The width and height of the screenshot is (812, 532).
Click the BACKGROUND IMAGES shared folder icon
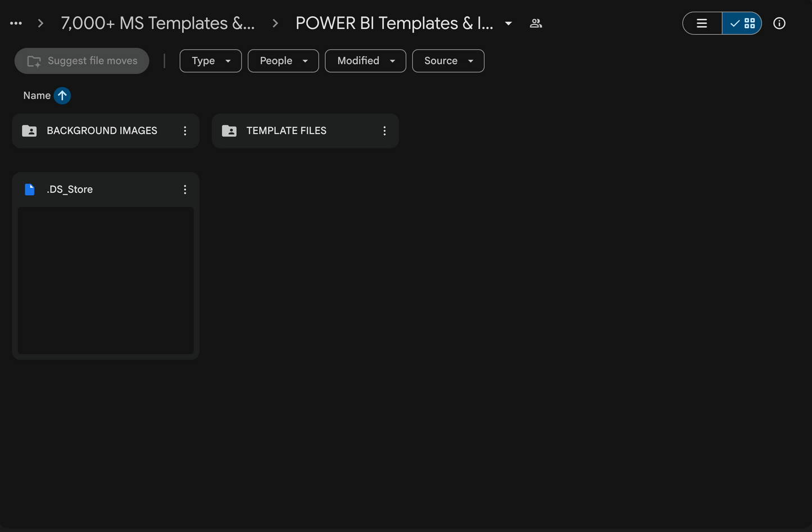[29, 131]
